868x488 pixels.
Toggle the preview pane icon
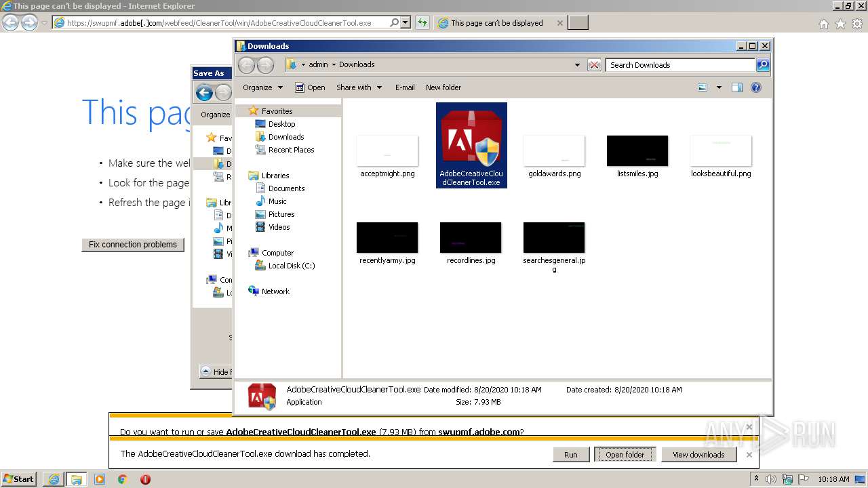(737, 87)
